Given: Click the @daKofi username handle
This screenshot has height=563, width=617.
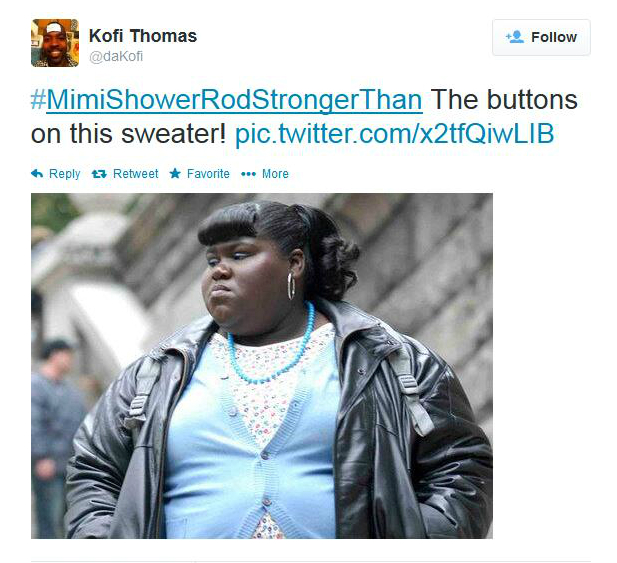Looking at the screenshot, I should click(116, 57).
